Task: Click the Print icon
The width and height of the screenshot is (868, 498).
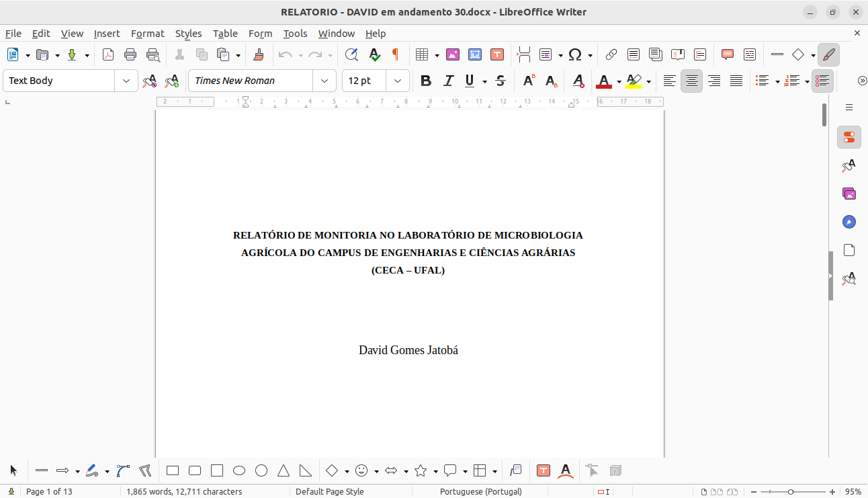Action: coord(130,54)
